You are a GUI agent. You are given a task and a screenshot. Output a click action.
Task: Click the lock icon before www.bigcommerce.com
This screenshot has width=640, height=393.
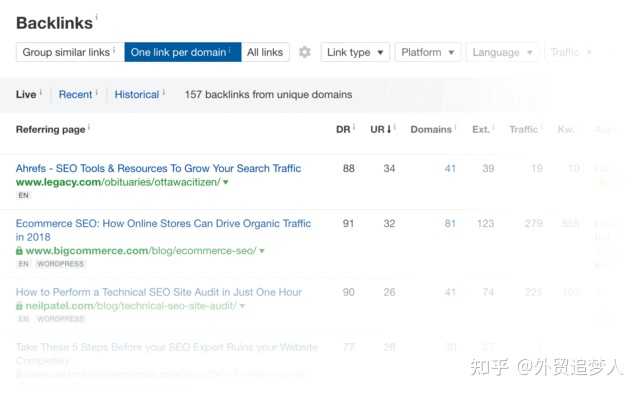click(x=19, y=251)
